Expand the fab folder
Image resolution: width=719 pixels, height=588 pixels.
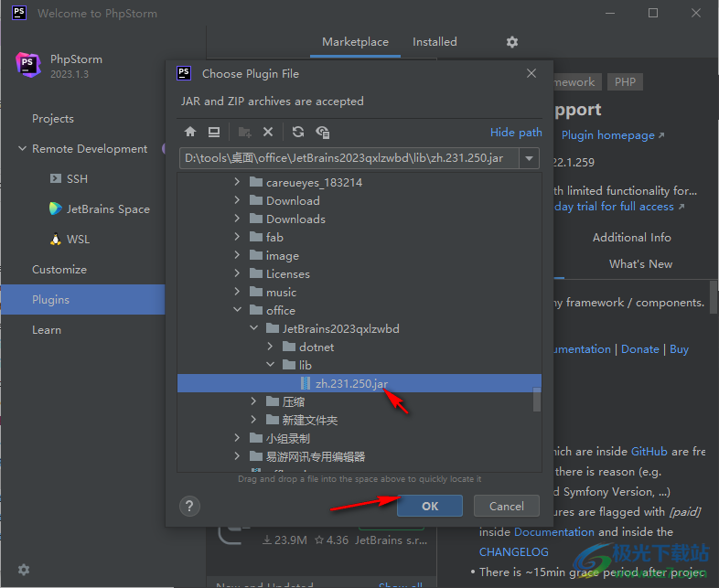point(237,237)
